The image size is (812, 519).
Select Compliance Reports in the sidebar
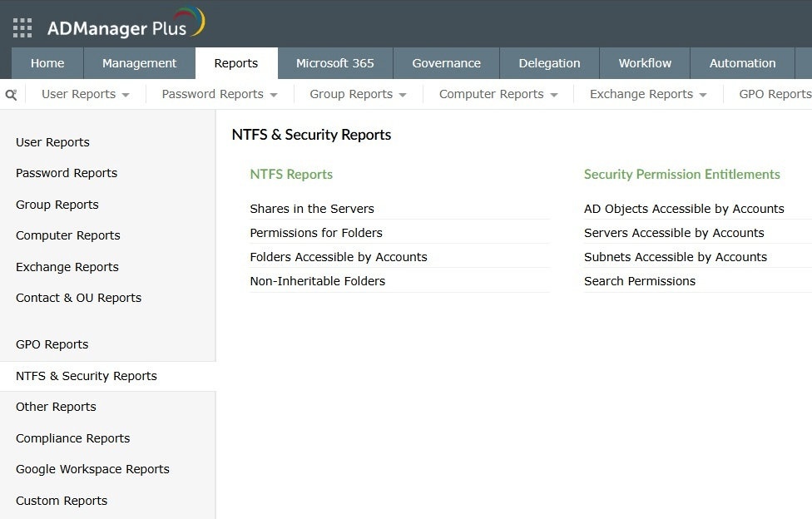[72, 438]
